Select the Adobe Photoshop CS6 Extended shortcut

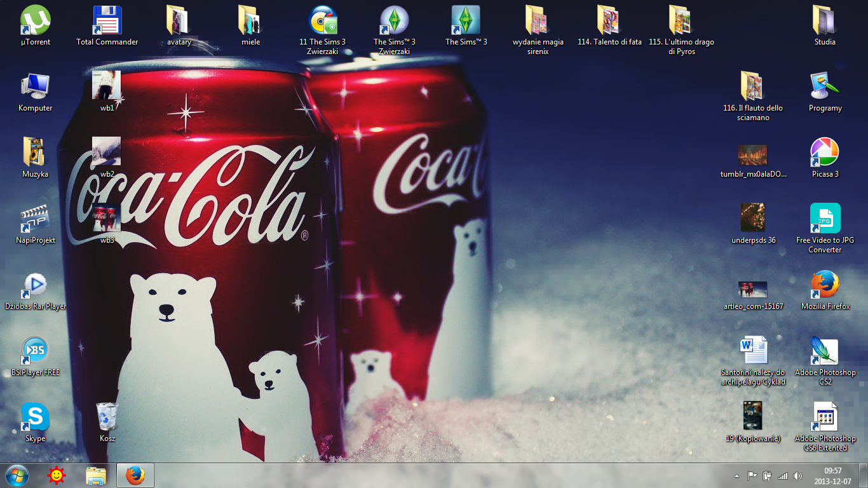coord(825,426)
